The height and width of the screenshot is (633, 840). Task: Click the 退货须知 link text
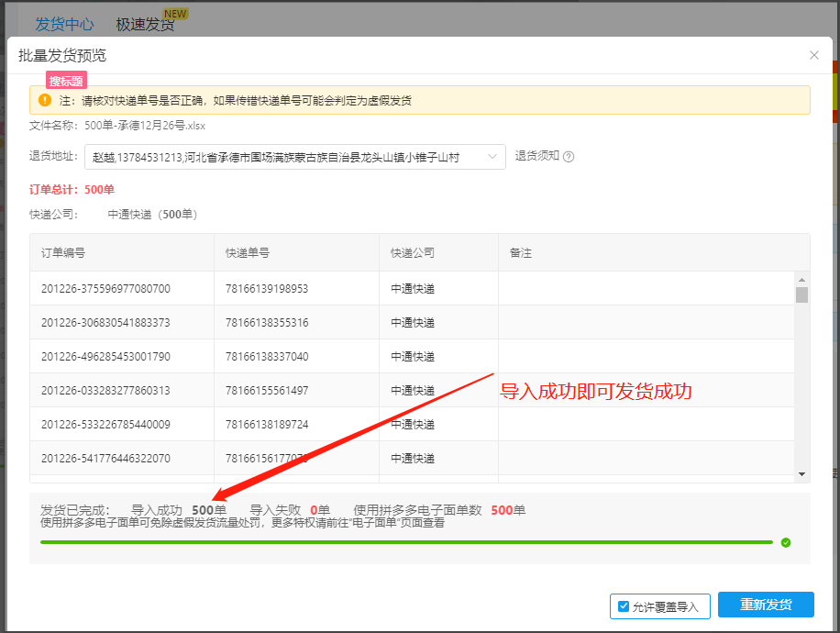pyautogui.click(x=536, y=156)
